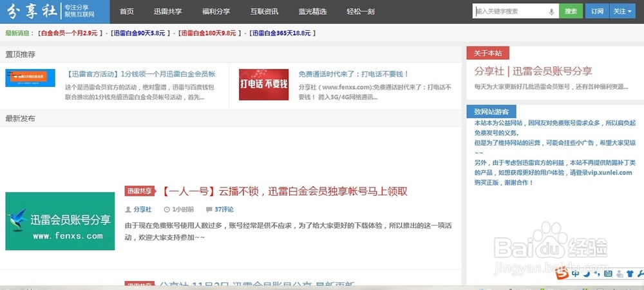Viewport: 644px width, 290px height.
Task: Open the 福利分享 nav item
Action: click(216, 12)
